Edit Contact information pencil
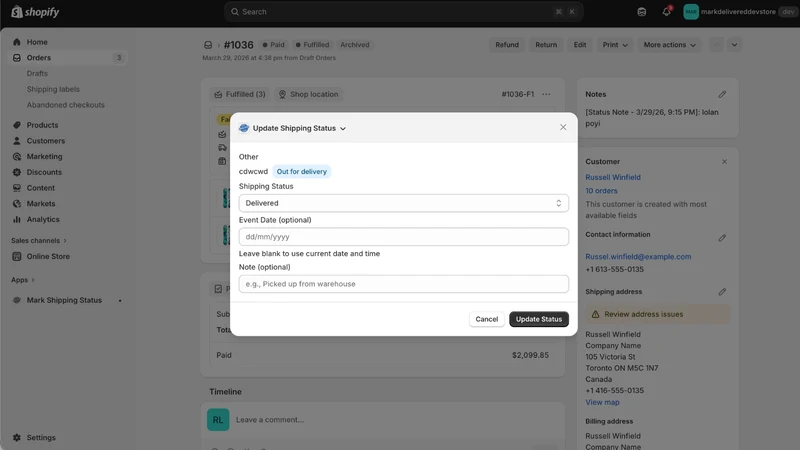800x450 pixels. (722, 238)
